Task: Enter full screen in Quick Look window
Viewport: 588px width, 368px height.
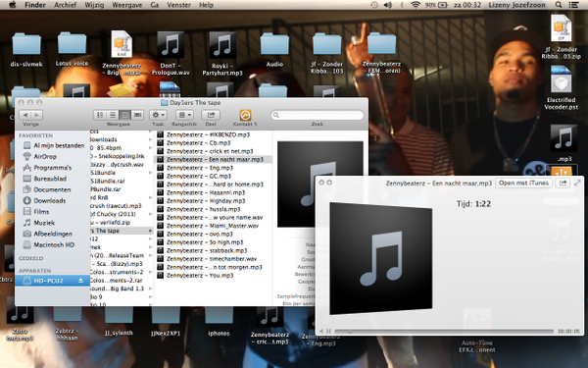Action: (577, 183)
